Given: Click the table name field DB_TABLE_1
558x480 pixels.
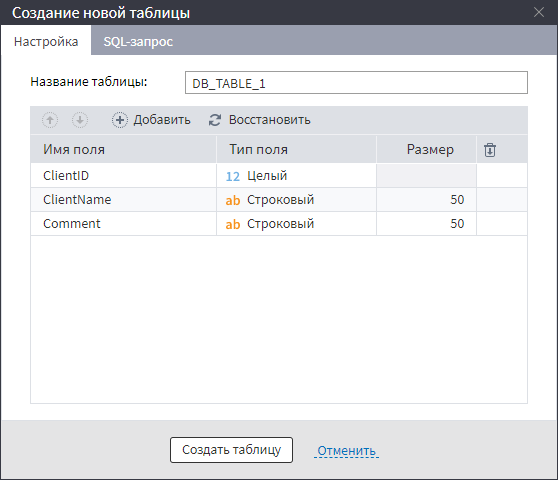Looking at the screenshot, I should [356, 83].
